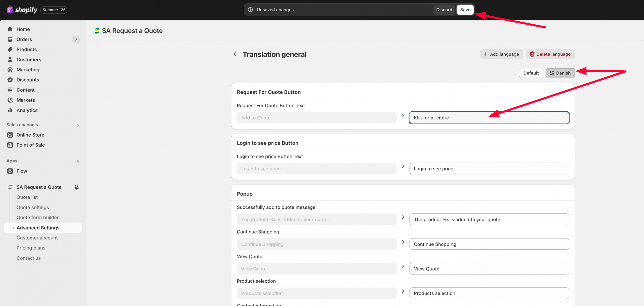Image resolution: width=644 pixels, height=306 pixels.
Task: Click the arrow beside Continue Shopping field
Action: click(x=403, y=242)
